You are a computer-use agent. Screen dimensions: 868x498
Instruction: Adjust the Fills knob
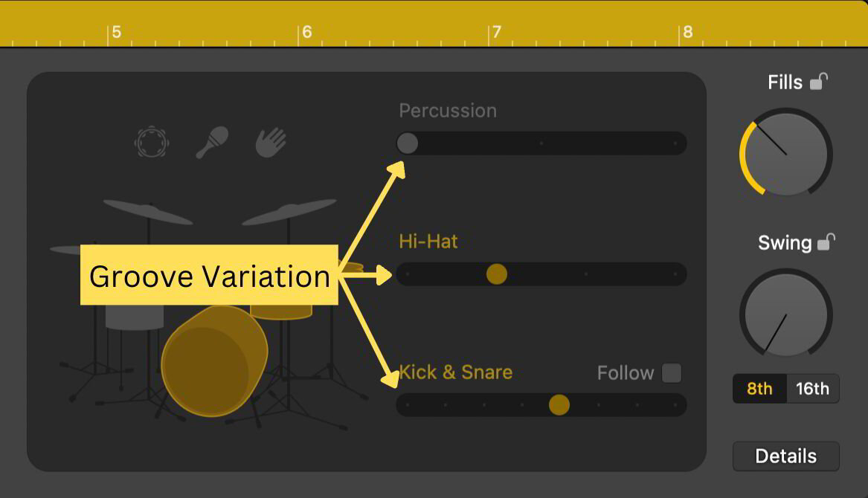coord(785,154)
